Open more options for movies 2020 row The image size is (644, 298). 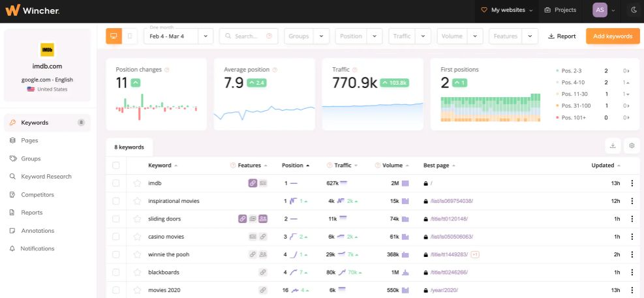pyautogui.click(x=632, y=290)
